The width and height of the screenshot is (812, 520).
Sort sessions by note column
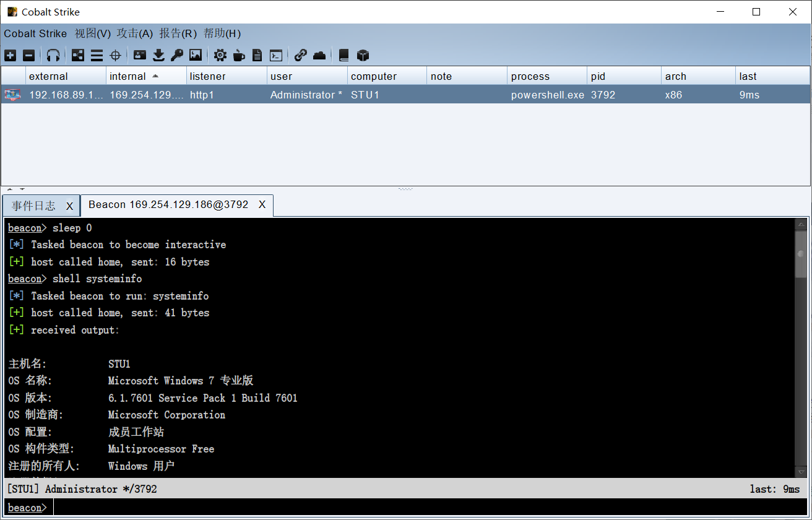click(x=467, y=76)
